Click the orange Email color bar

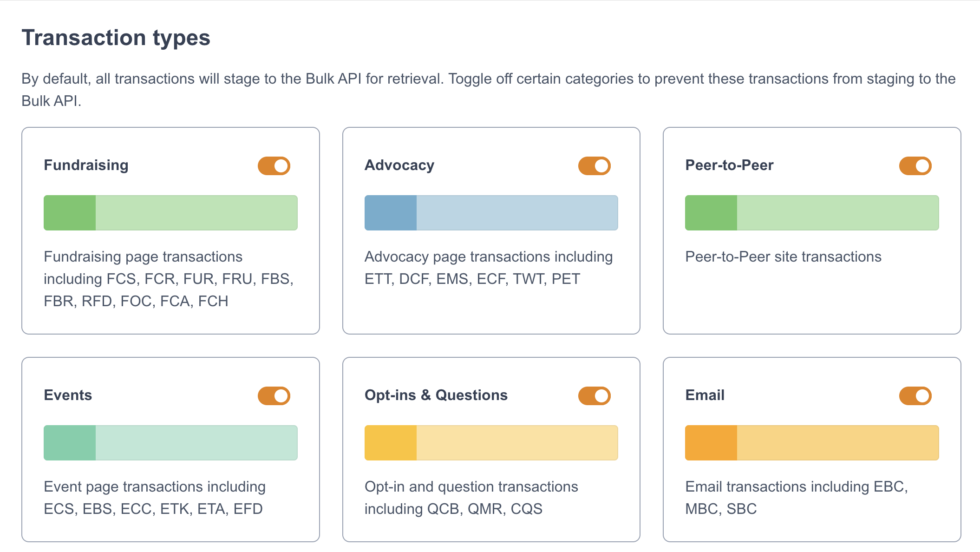click(x=812, y=443)
